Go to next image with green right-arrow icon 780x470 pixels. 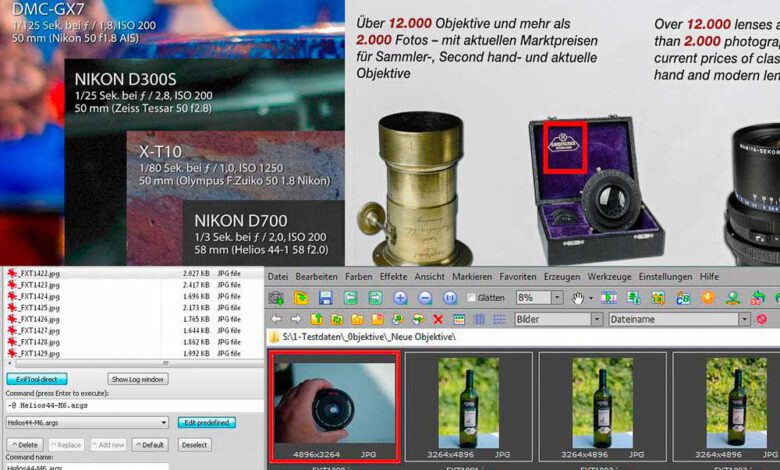click(375, 298)
